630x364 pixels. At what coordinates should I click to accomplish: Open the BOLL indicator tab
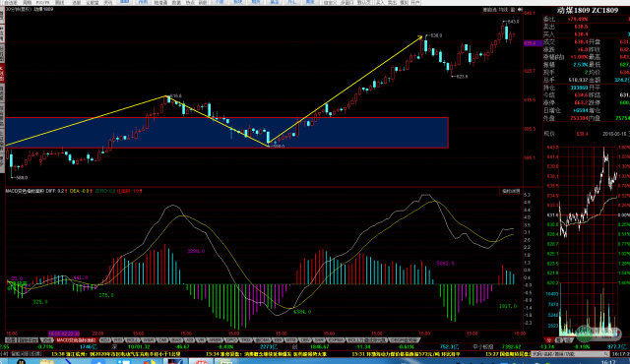tap(133, 340)
